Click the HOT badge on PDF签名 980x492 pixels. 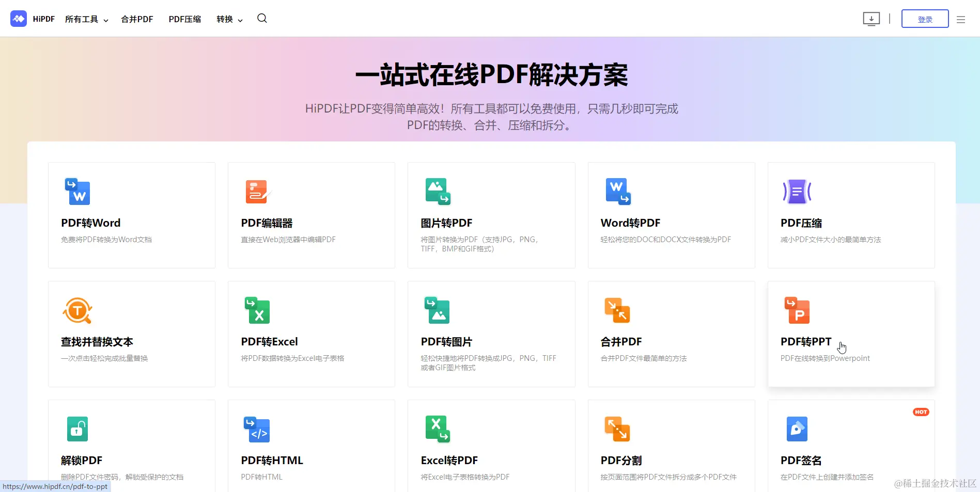(921, 412)
